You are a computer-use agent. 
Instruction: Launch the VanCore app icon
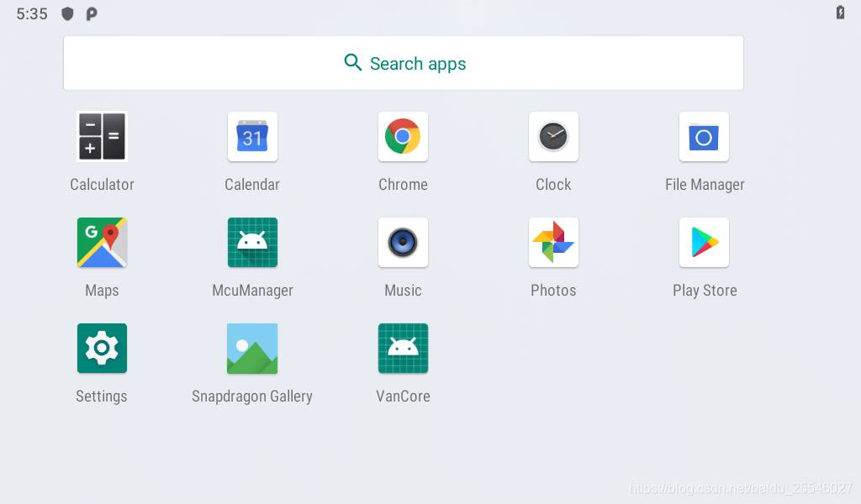(x=403, y=349)
